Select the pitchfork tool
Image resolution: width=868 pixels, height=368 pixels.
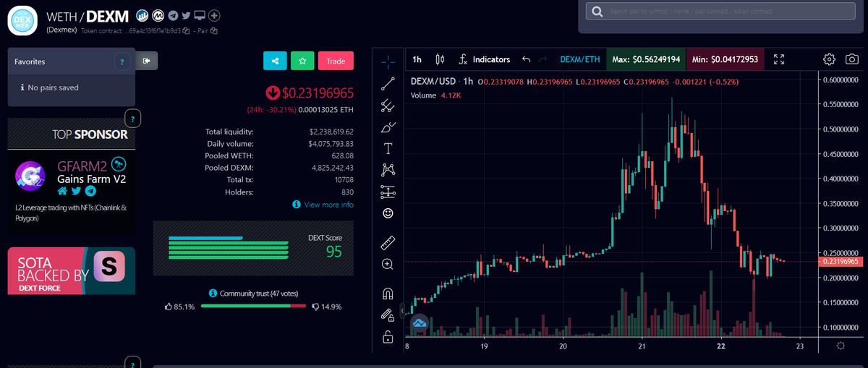pos(388,106)
